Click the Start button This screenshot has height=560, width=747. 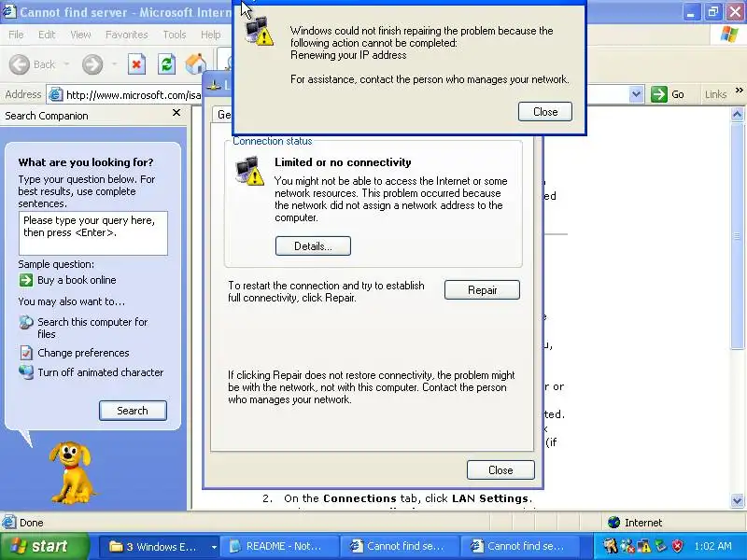(44, 546)
